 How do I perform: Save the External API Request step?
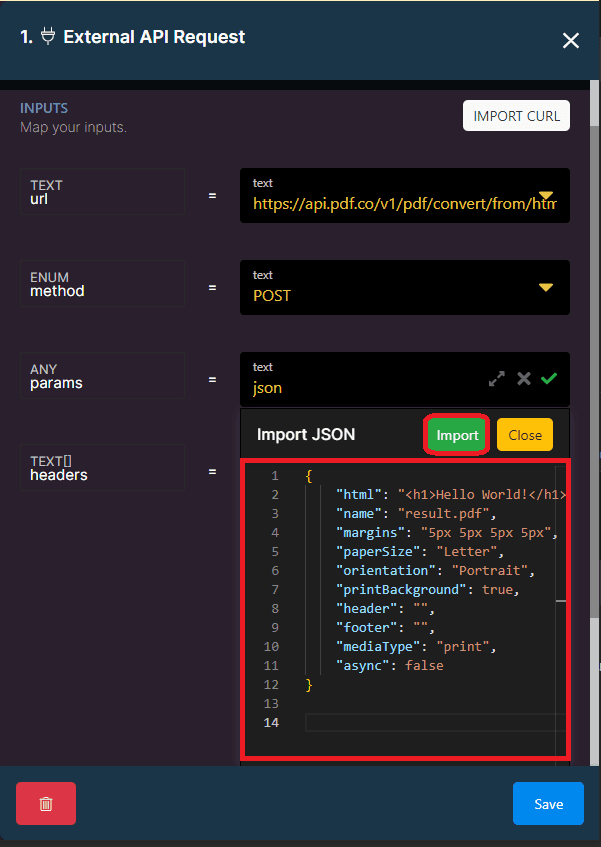[548, 802]
